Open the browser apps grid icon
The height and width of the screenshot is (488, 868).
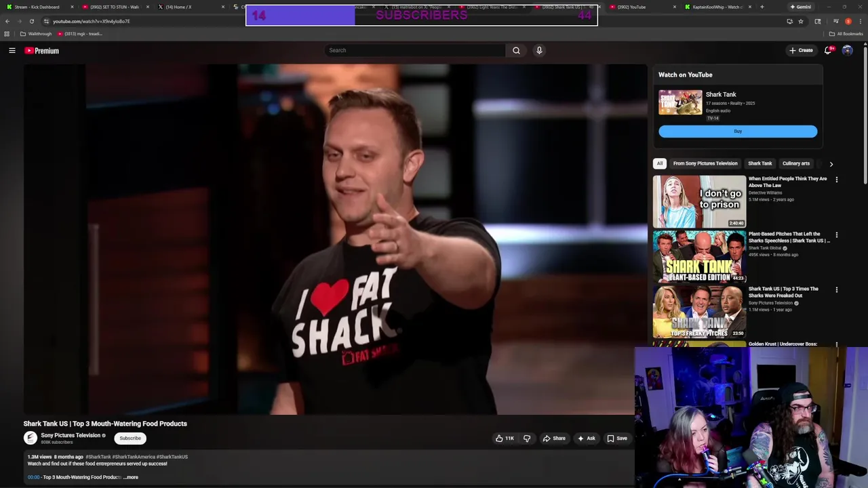(x=7, y=34)
